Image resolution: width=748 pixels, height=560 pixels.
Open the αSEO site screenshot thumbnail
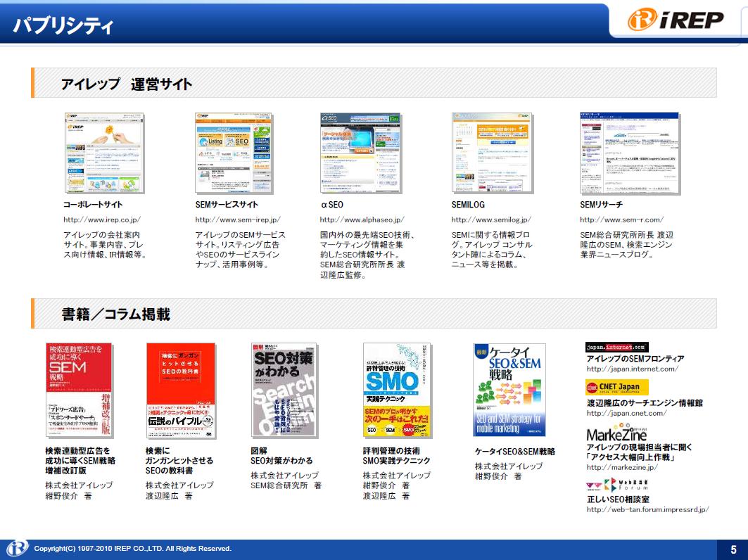pos(361,153)
